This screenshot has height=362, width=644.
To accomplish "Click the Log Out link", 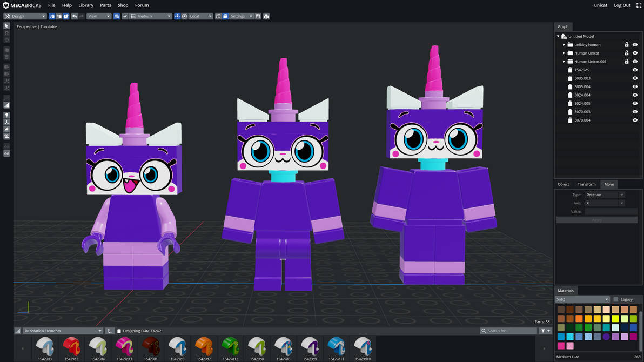I will (622, 5).
